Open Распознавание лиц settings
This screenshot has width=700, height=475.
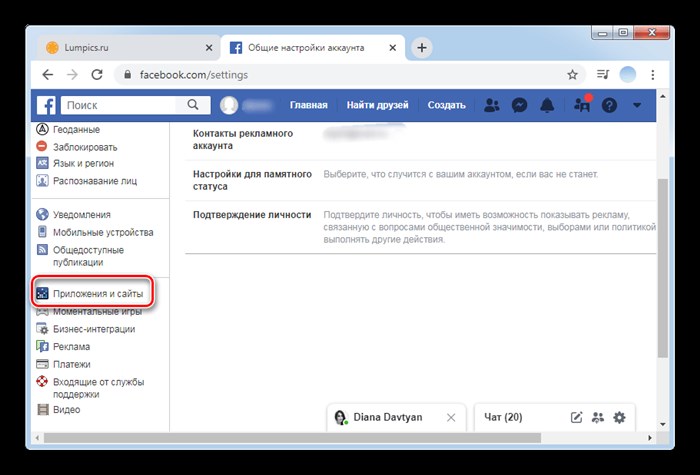pos(95,181)
